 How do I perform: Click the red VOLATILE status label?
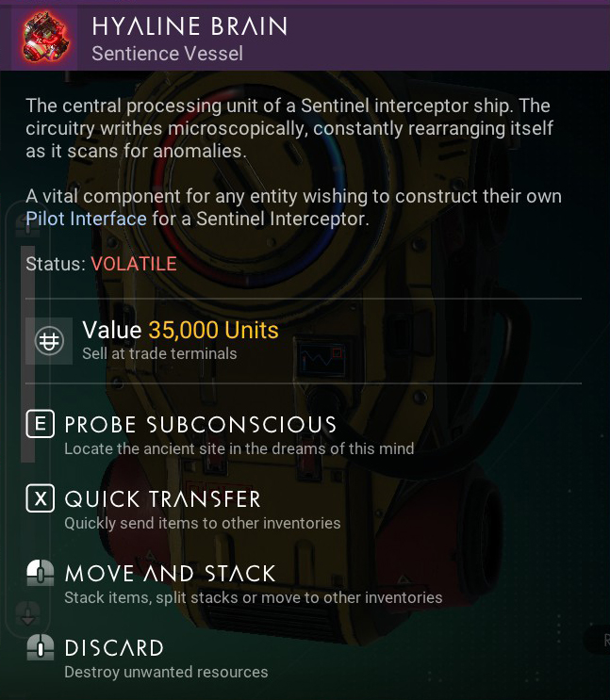coord(134,264)
